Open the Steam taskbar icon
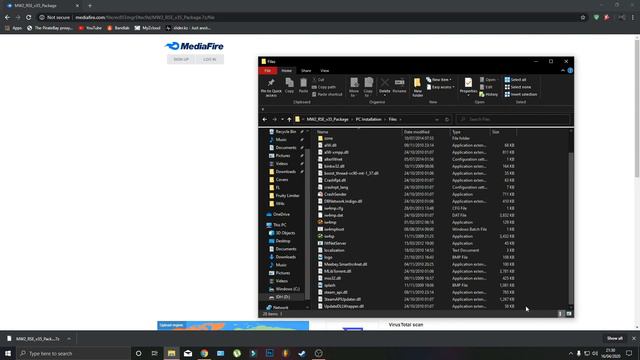Screen dimensions: 640x360 click(302, 353)
